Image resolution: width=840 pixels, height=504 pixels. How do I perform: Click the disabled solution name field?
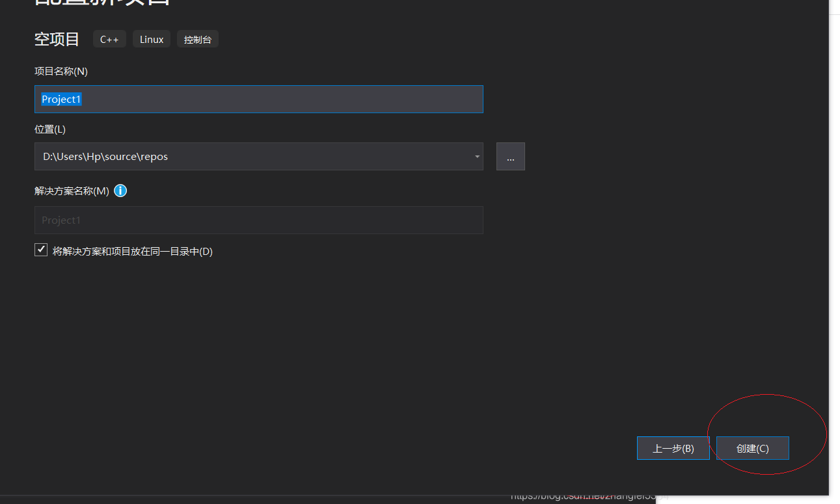[259, 220]
